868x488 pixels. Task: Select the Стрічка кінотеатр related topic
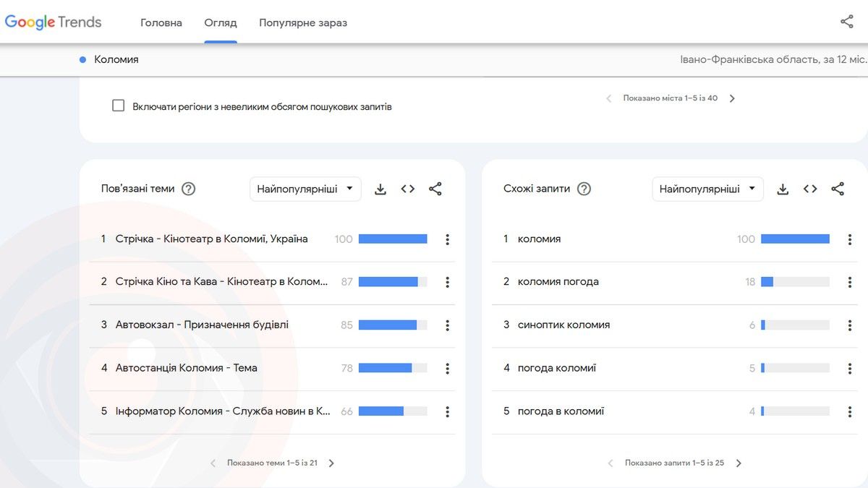[213, 239]
